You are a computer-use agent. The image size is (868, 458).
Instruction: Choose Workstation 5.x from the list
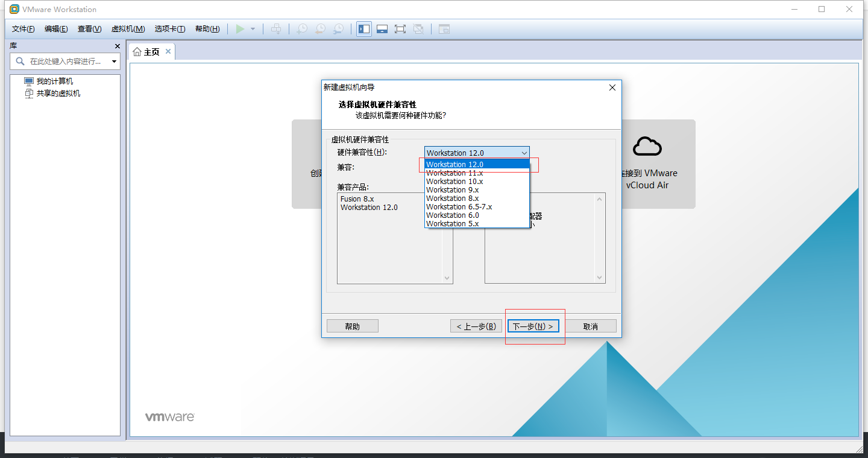(477, 223)
